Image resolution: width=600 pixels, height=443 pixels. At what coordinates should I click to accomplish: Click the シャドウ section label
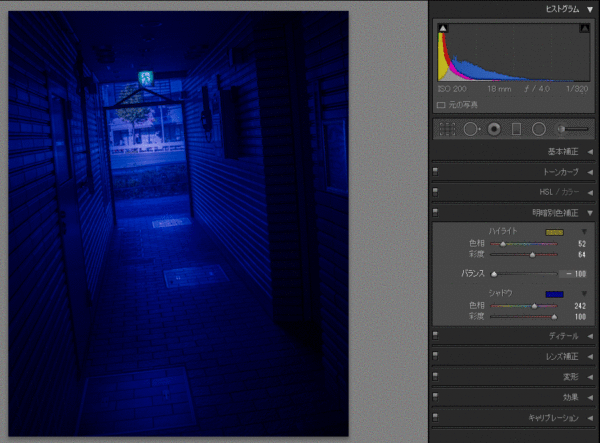[500, 293]
